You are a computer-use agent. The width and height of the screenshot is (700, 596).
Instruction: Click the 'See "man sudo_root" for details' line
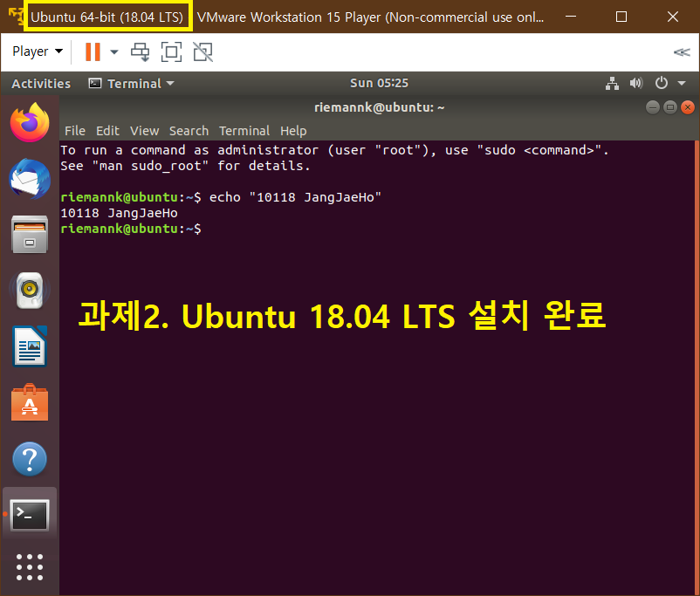185,166
